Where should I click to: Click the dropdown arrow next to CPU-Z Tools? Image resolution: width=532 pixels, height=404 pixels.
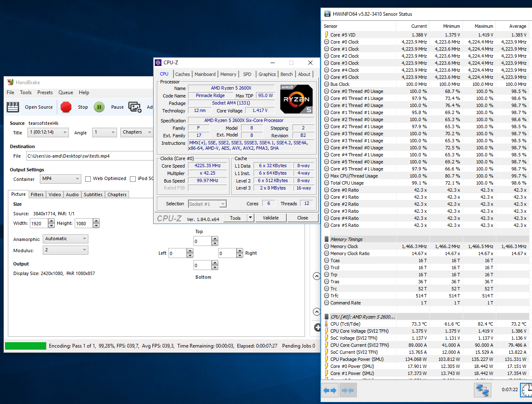(250, 218)
